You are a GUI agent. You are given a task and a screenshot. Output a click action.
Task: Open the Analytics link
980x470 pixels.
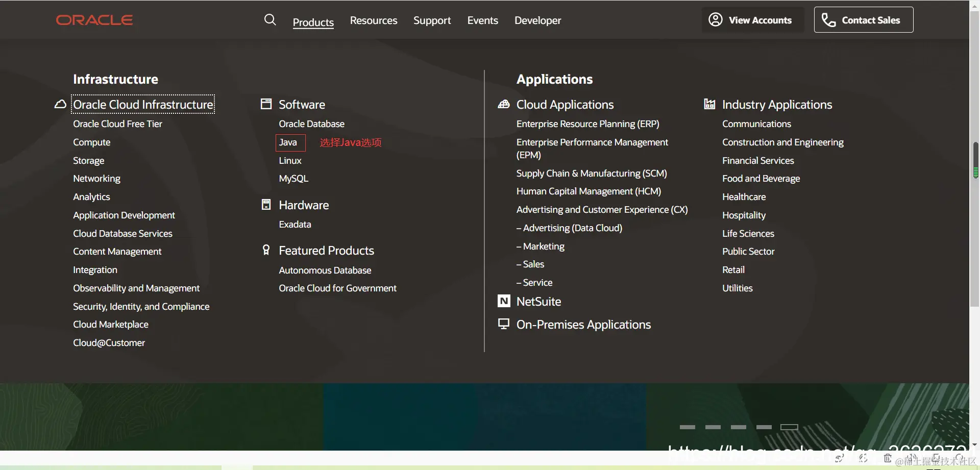[91, 197]
